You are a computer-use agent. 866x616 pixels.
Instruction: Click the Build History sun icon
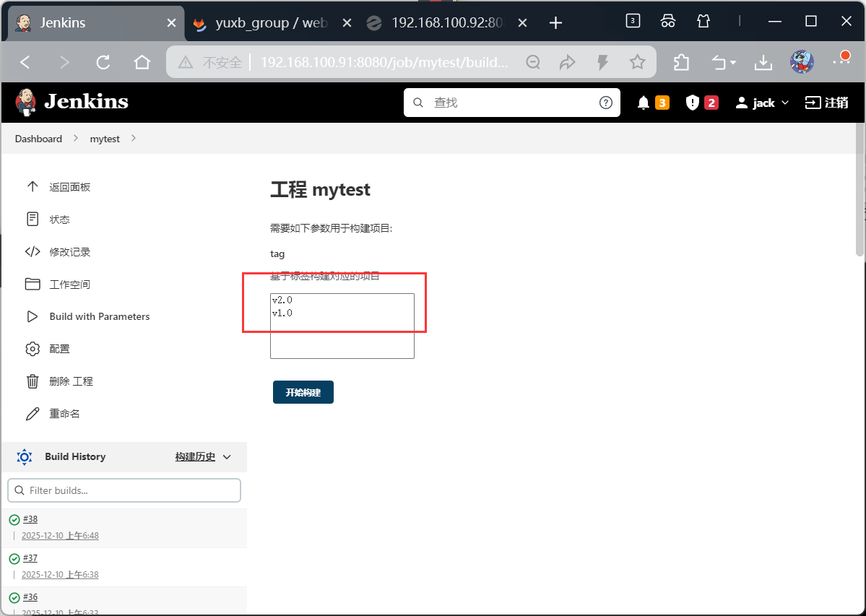coord(25,457)
